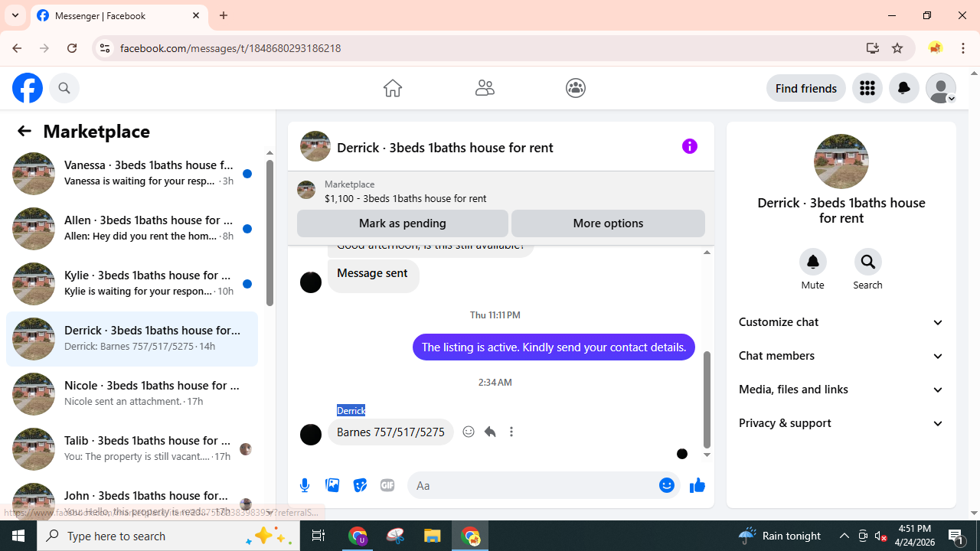Choose a sticker from the sticker icon

pos(360,485)
